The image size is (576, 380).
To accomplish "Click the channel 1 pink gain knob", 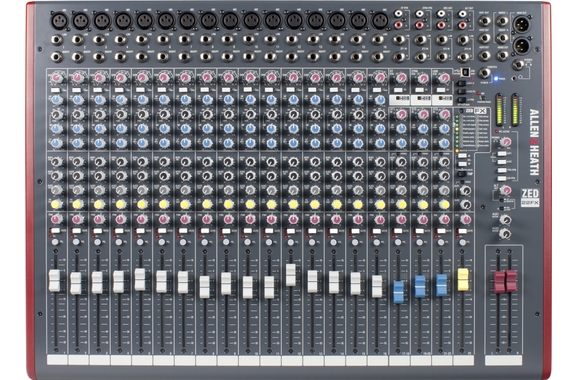I will (x=57, y=78).
